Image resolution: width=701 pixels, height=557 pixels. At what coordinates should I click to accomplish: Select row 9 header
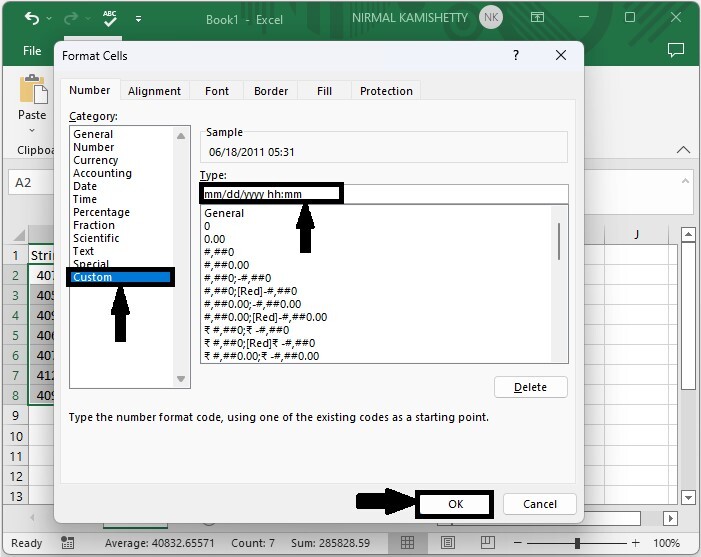click(16, 416)
